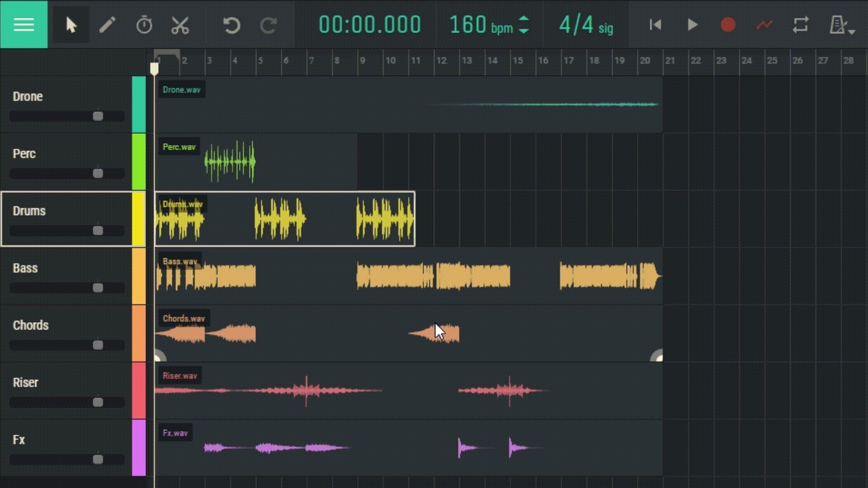Image resolution: width=868 pixels, height=488 pixels.
Task: Select the scissors split tool
Action: (180, 25)
